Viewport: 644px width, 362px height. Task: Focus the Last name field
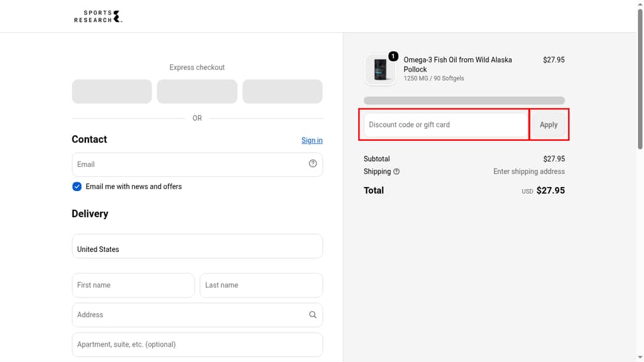tap(261, 286)
